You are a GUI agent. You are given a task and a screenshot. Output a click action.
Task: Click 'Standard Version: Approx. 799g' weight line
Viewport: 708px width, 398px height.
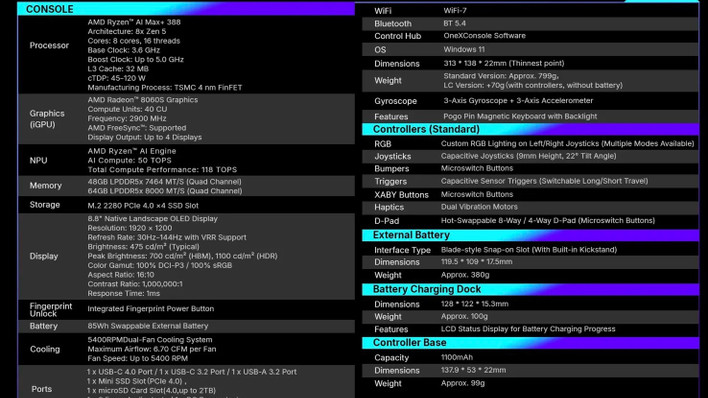coord(501,76)
